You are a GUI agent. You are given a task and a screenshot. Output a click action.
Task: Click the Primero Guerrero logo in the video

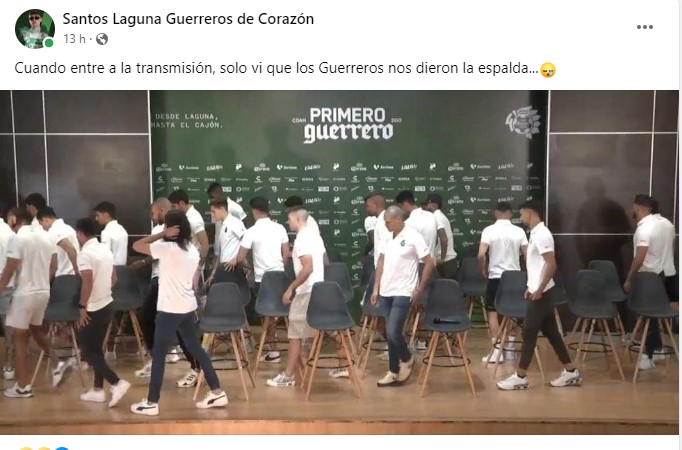coord(347,125)
